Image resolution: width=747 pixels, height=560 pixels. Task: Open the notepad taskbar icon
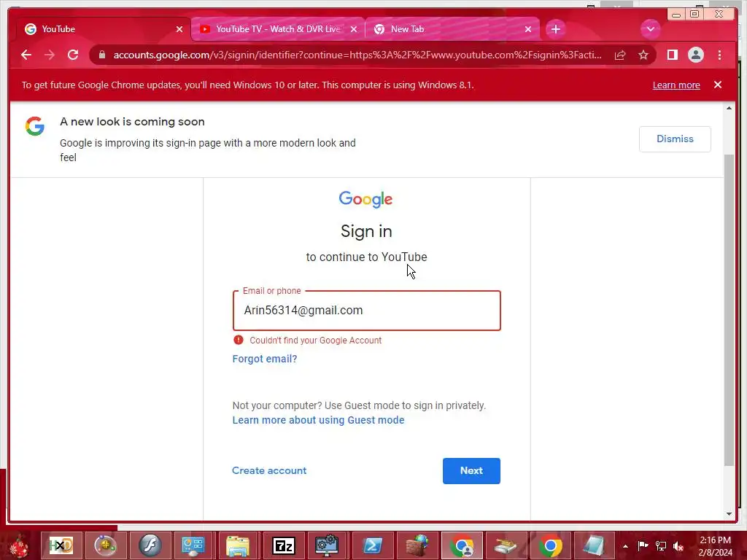coord(594,545)
